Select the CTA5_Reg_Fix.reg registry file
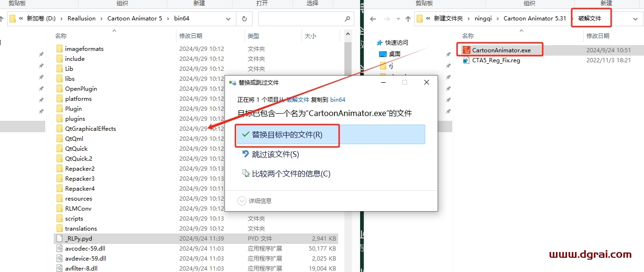644x272 pixels. point(496,60)
